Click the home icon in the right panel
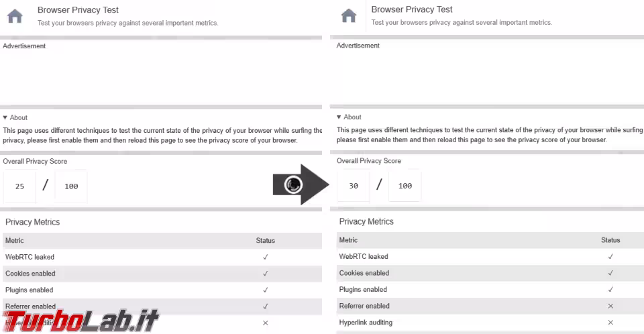Screen dimensions: 644x334 [349, 15]
